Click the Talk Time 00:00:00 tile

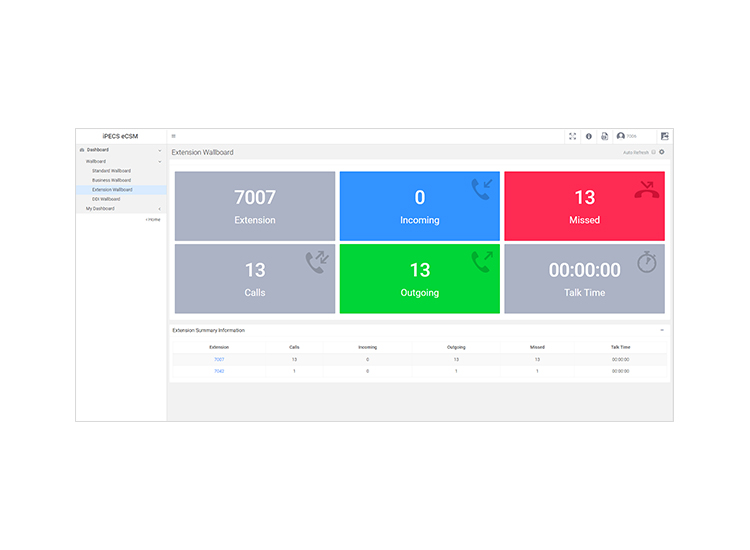[585, 279]
